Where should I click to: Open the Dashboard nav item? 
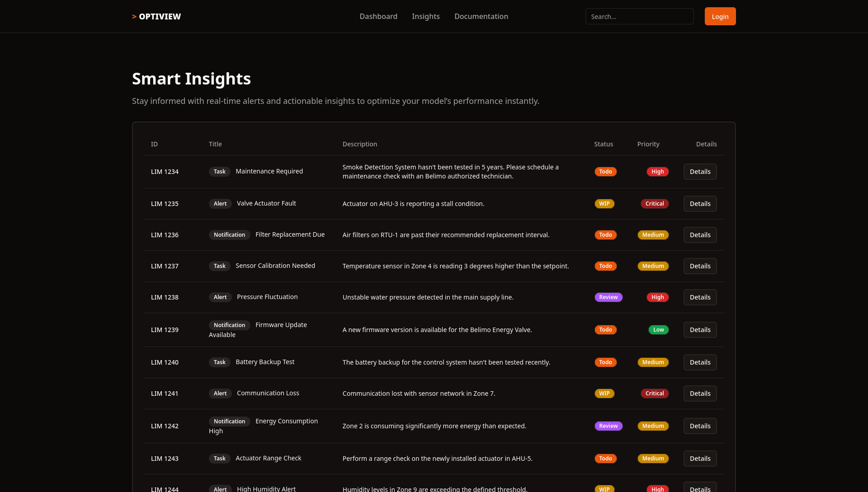coord(378,17)
